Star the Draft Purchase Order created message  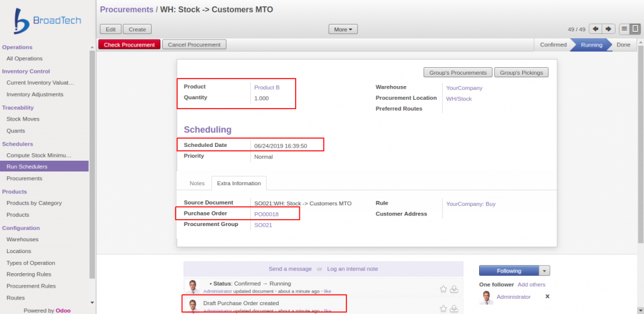pyautogui.click(x=443, y=308)
